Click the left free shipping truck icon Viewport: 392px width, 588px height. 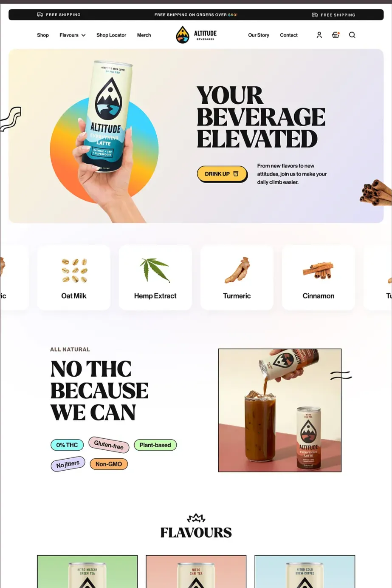40,14
